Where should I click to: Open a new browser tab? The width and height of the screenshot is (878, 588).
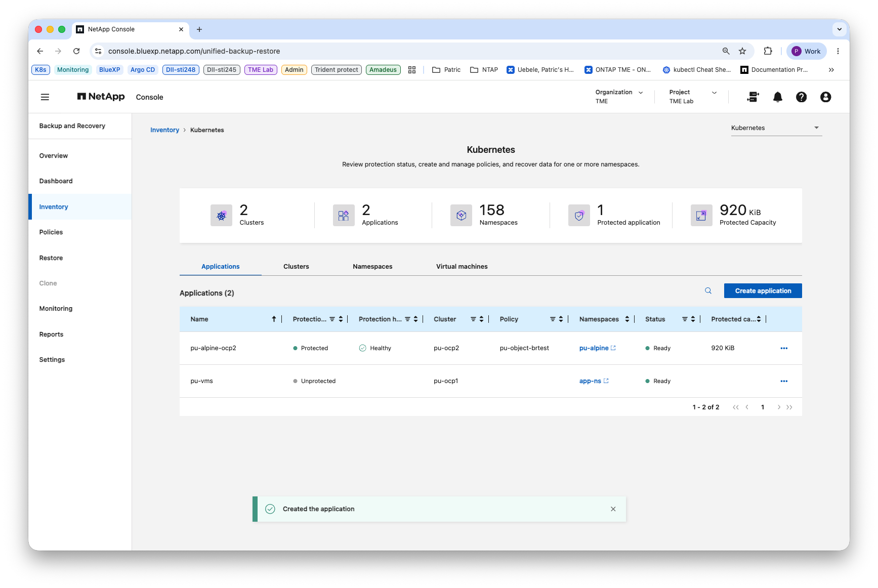pyautogui.click(x=199, y=29)
